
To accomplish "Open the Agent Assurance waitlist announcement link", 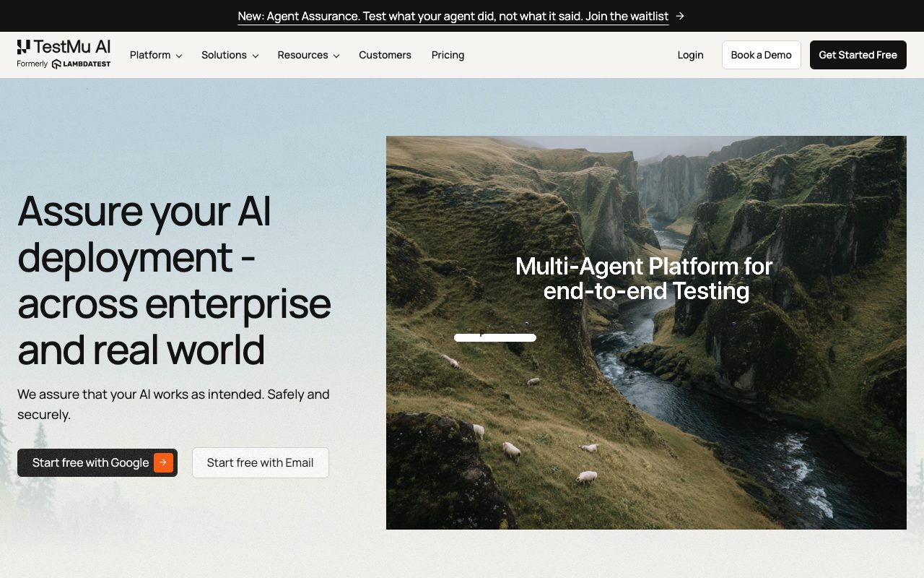I will click(453, 16).
